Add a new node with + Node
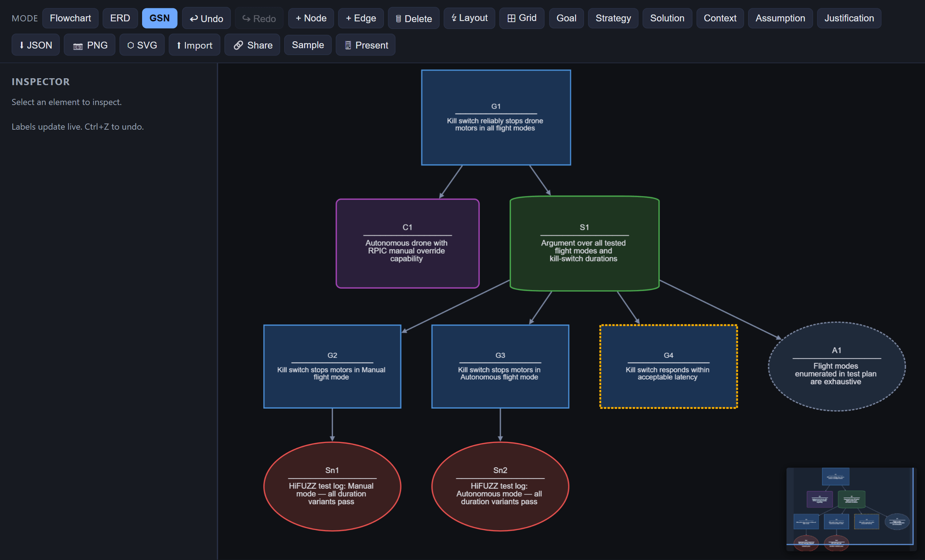 [x=311, y=18]
